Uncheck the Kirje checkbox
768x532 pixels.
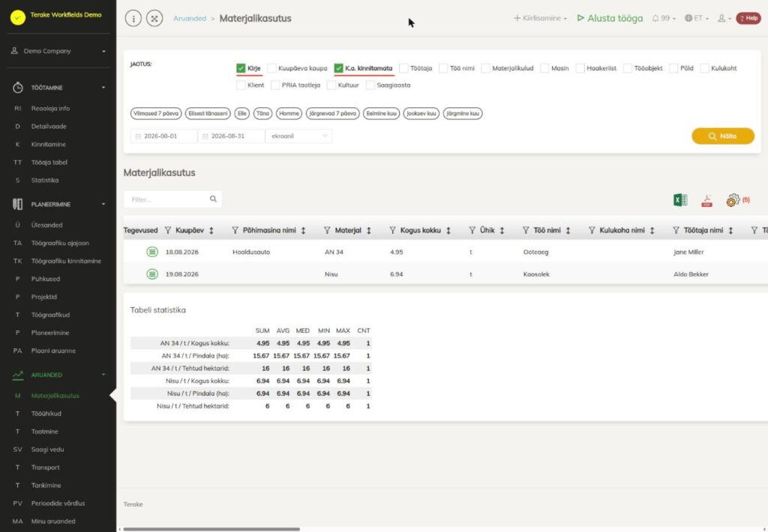pos(241,68)
